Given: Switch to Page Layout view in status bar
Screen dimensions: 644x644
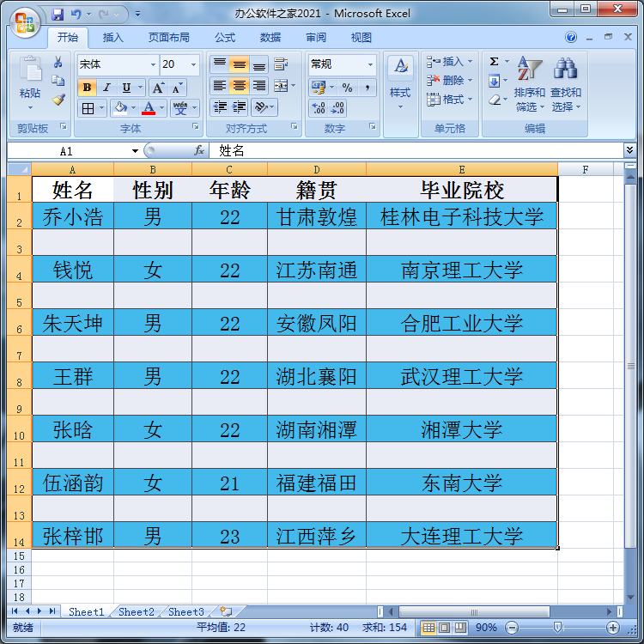Looking at the screenshot, I should pos(444,628).
